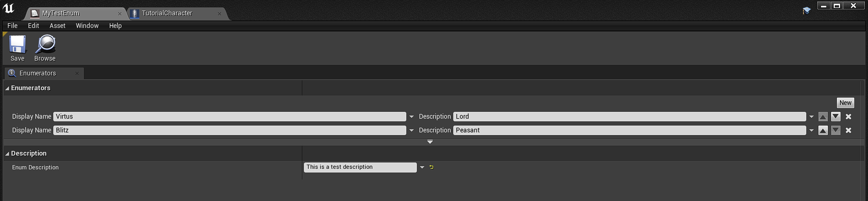
Task: Edit the Blitz display name field
Action: 230,130
